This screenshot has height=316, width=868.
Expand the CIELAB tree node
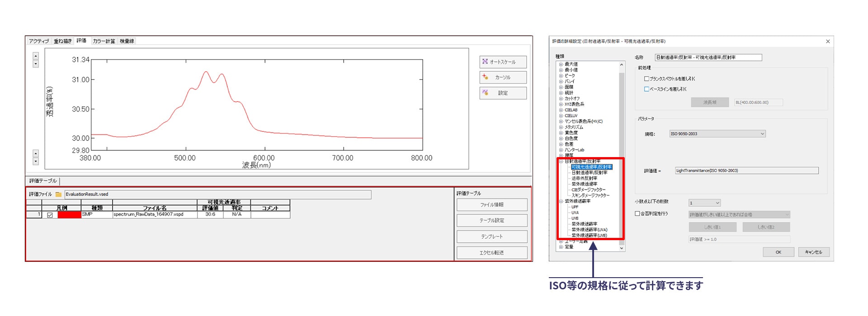tap(561, 110)
